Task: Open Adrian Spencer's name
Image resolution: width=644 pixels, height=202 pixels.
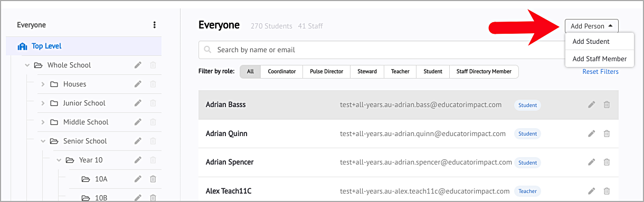Action: click(x=230, y=162)
